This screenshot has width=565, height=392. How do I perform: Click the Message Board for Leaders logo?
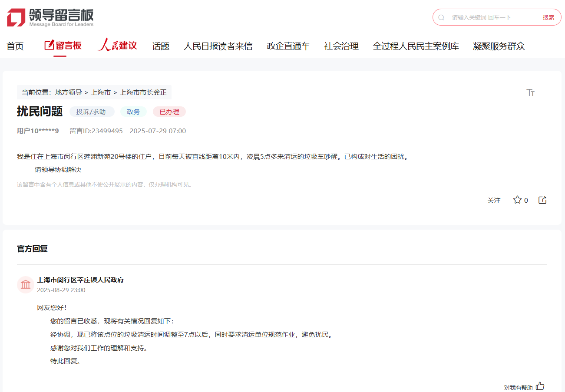pos(50,17)
